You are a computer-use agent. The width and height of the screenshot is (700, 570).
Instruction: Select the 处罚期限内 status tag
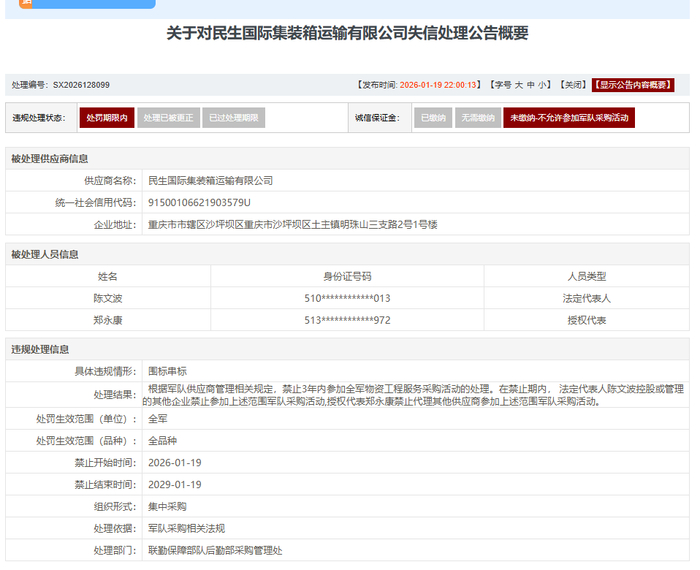click(106, 118)
